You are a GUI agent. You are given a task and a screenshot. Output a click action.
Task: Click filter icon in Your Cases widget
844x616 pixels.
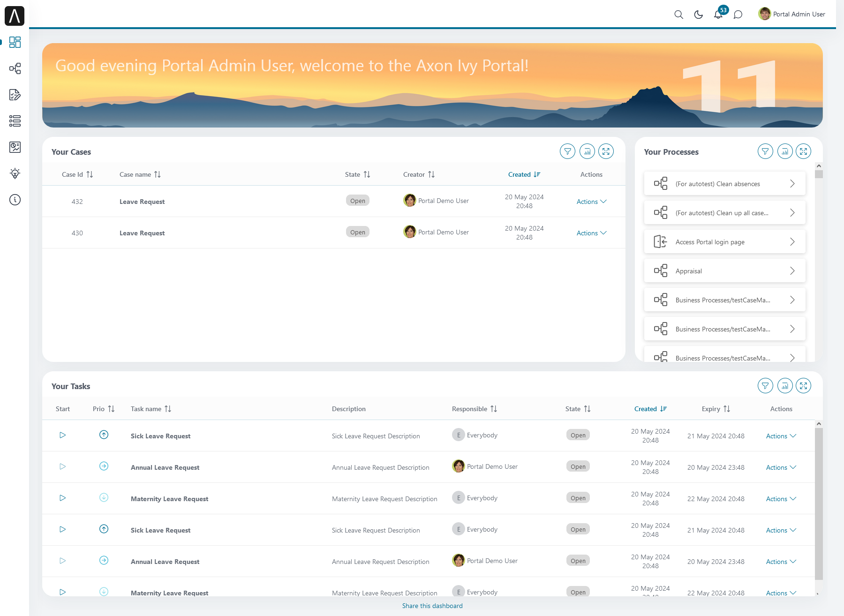[x=567, y=151]
